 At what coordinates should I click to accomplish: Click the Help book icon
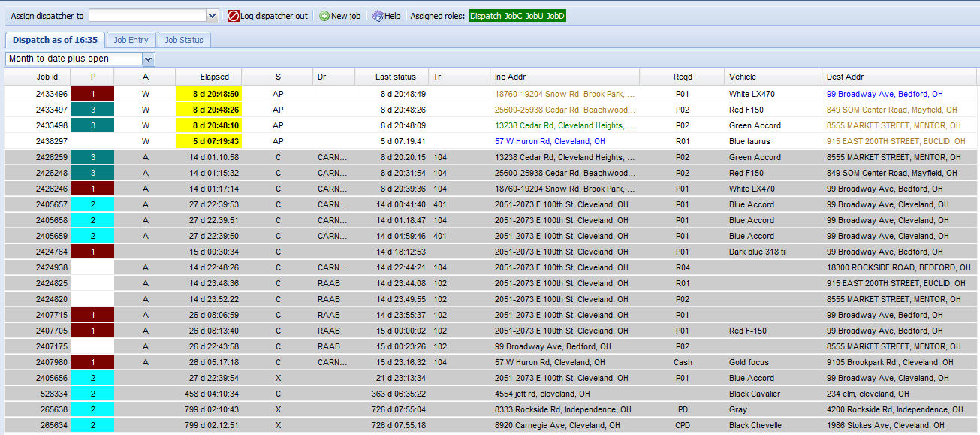pyautogui.click(x=377, y=16)
